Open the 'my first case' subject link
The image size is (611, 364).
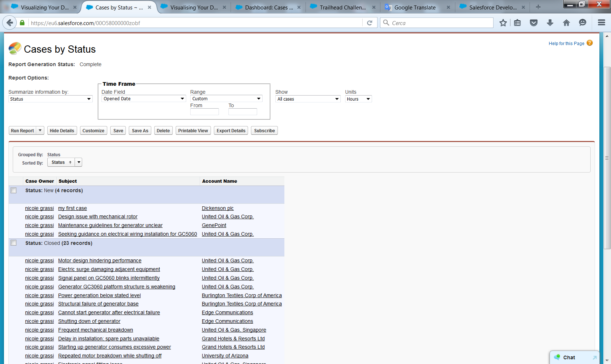click(x=72, y=208)
